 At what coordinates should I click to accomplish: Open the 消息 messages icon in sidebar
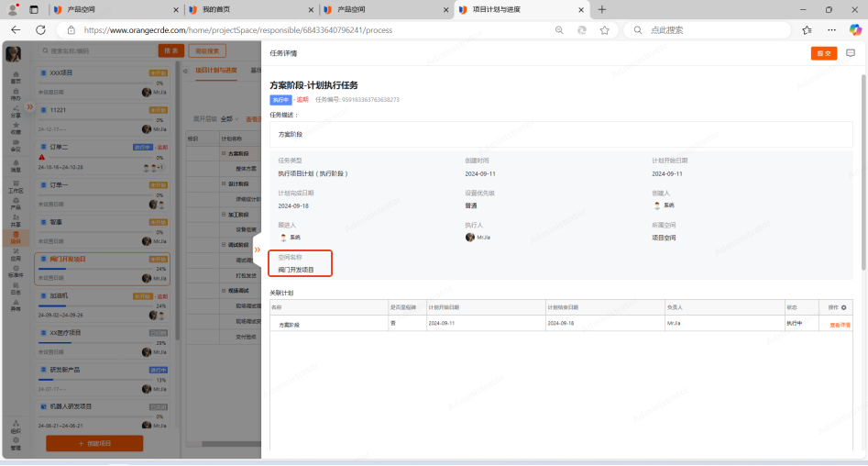pos(16,166)
